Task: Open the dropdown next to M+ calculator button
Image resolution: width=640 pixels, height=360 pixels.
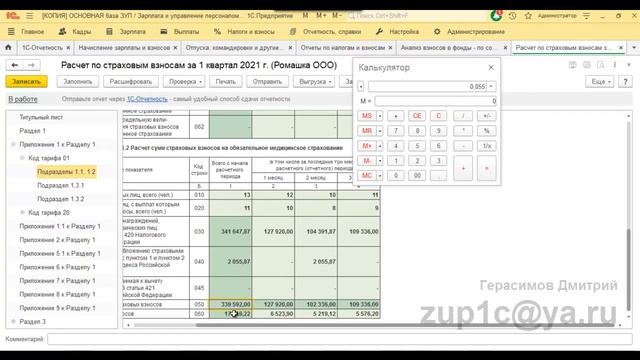Action: pyautogui.click(x=380, y=146)
